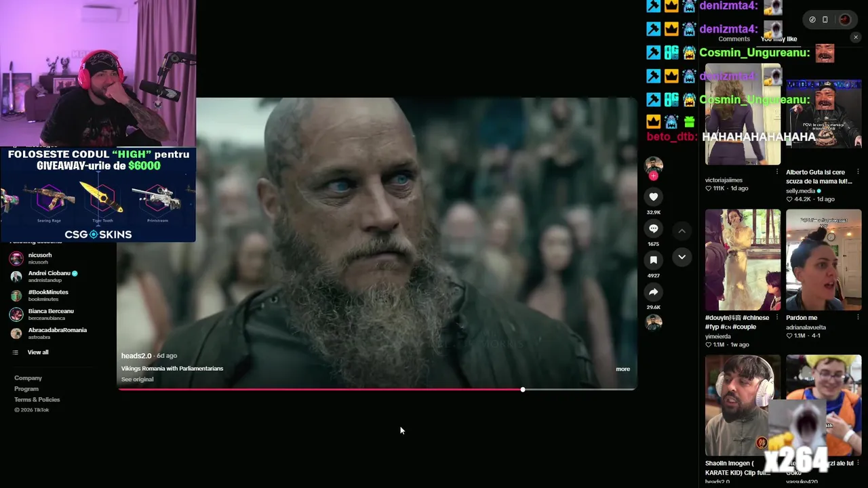Click the #BookMinutes avatar icon

click(16, 296)
